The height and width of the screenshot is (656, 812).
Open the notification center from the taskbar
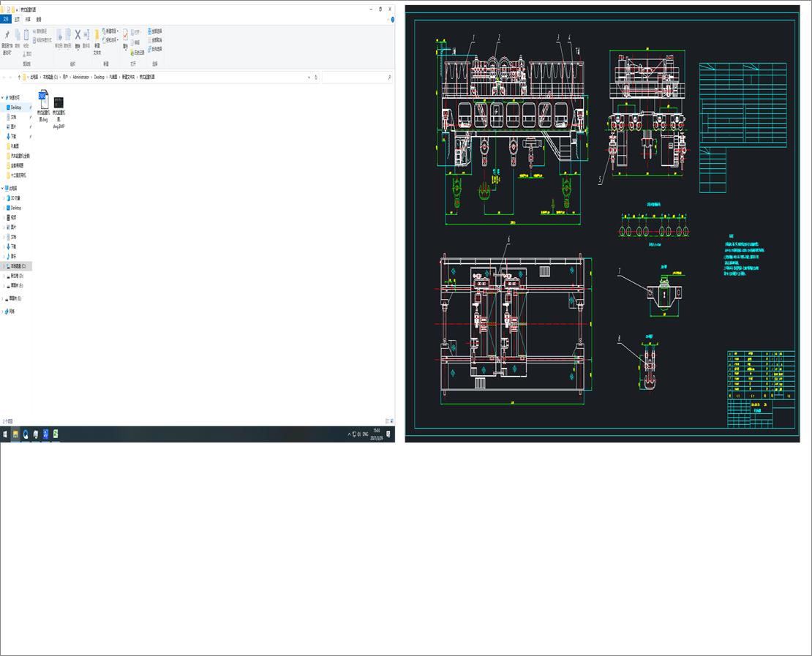[x=388, y=434]
